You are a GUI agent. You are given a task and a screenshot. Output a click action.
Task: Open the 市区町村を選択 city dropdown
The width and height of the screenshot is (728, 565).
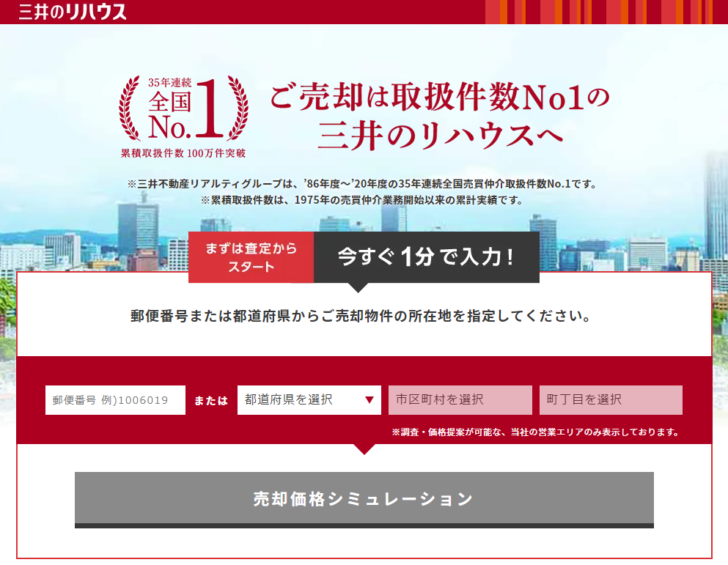(x=460, y=399)
